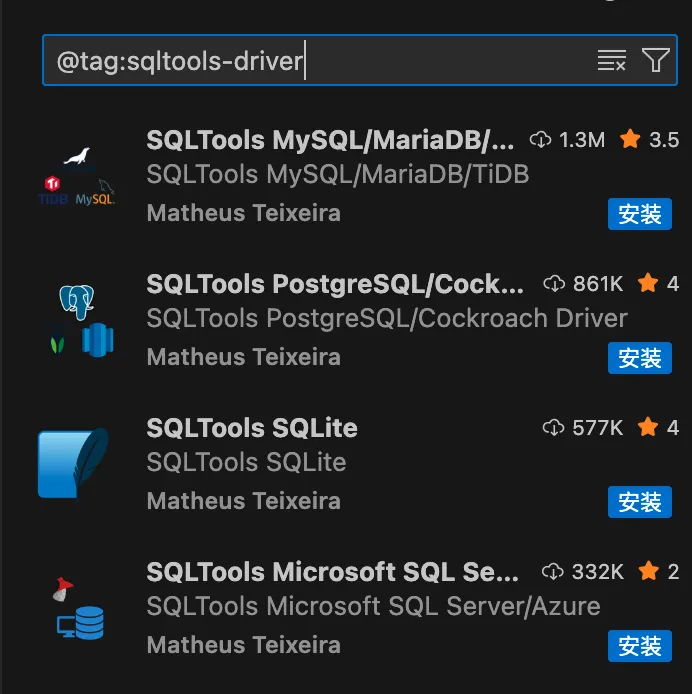The width and height of the screenshot is (692, 694).
Task: Open the SQLTools Microsoft SQL Server title
Action: click(332, 572)
